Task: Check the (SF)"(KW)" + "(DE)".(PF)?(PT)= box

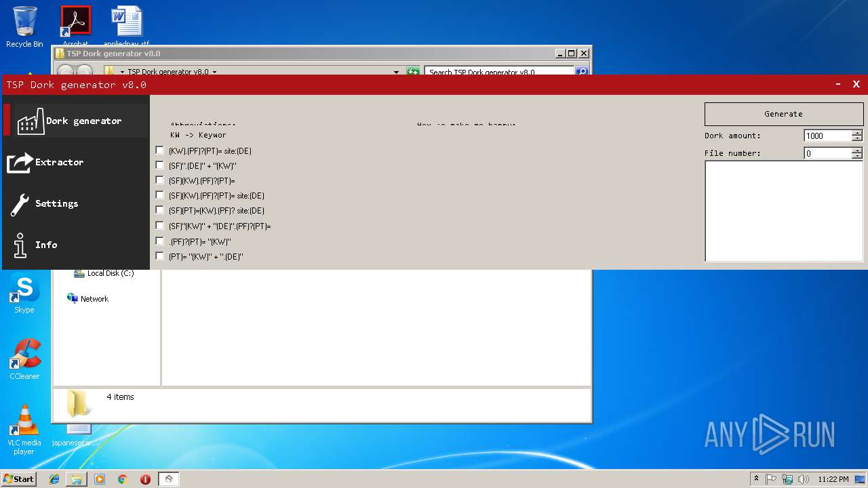Action: point(159,226)
